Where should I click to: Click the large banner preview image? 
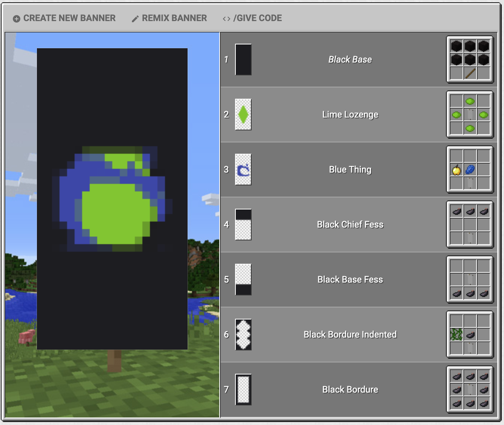112,199
